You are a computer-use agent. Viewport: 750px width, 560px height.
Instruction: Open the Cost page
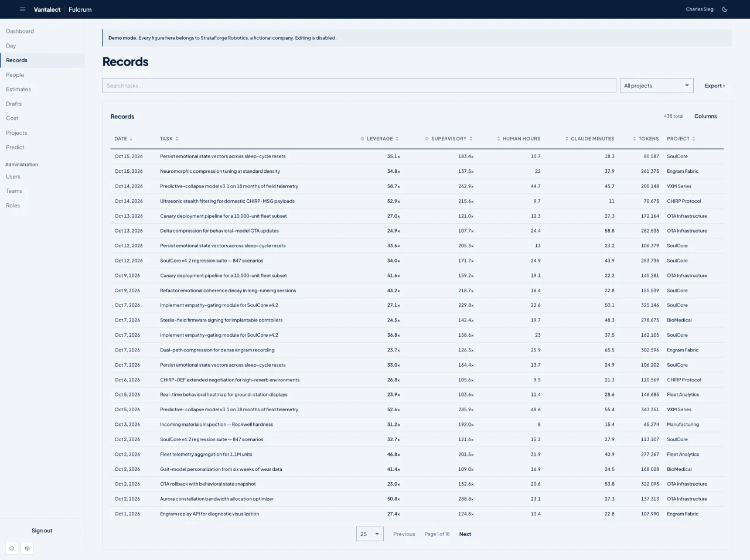coord(12,118)
